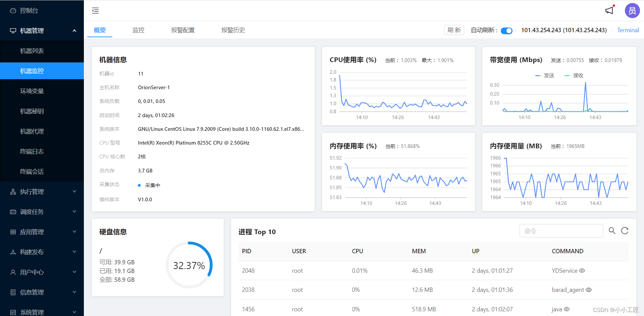Click the search magnifier in process panel

pyautogui.click(x=612, y=231)
